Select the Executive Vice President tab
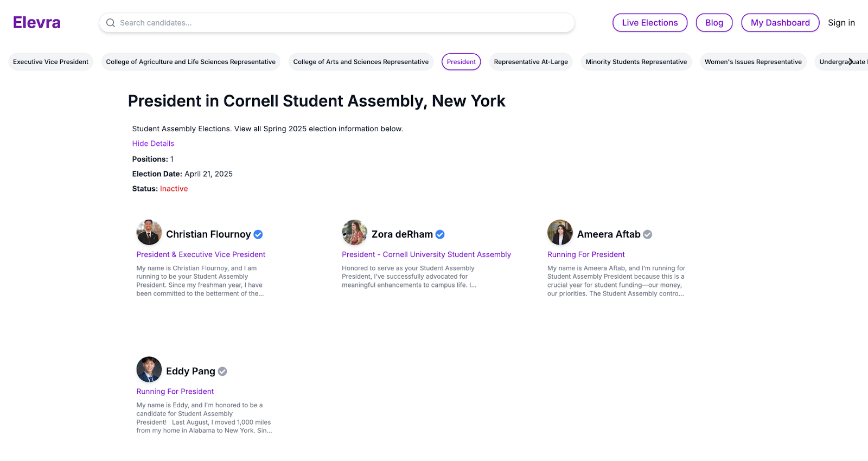The image size is (868, 461). [50, 62]
